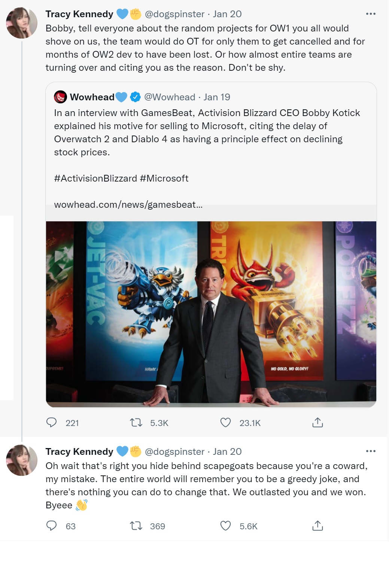Click the #Microsoft hashtag

(164, 178)
